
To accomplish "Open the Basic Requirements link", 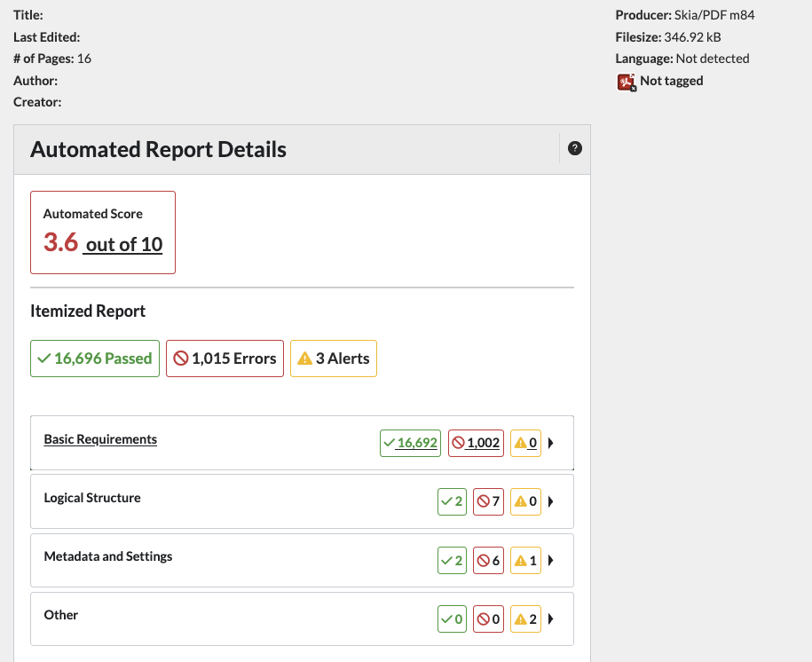I will 100,439.
